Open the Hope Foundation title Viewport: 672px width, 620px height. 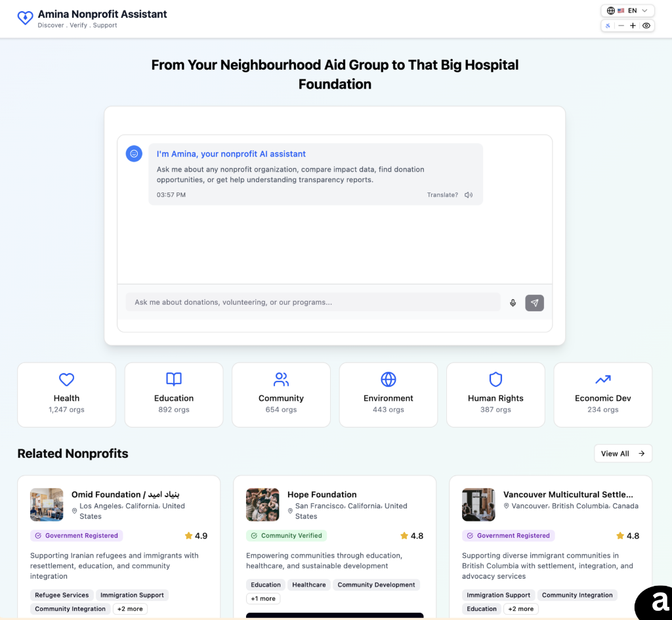pos(322,495)
